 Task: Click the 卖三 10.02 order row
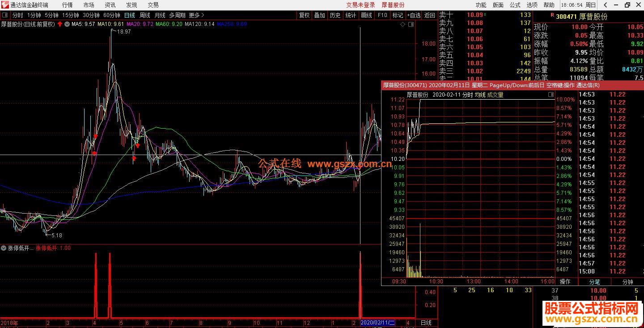(485, 71)
